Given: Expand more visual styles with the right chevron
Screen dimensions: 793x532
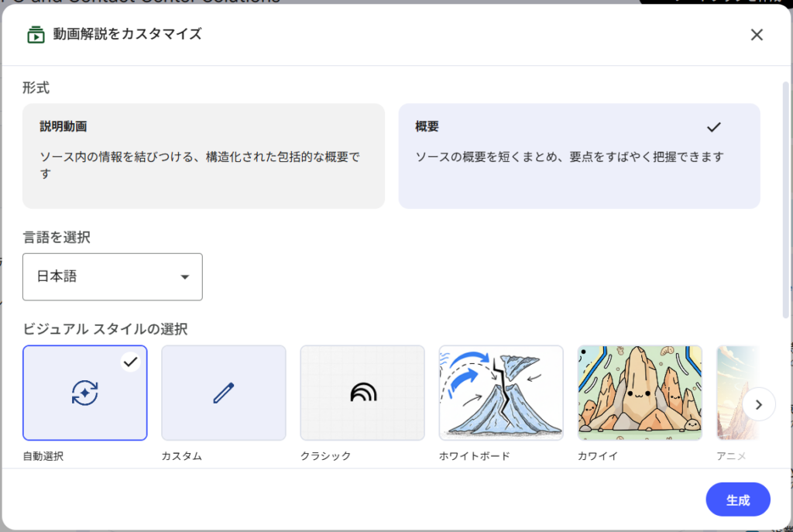Looking at the screenshot, I should [x=759, y=404].
